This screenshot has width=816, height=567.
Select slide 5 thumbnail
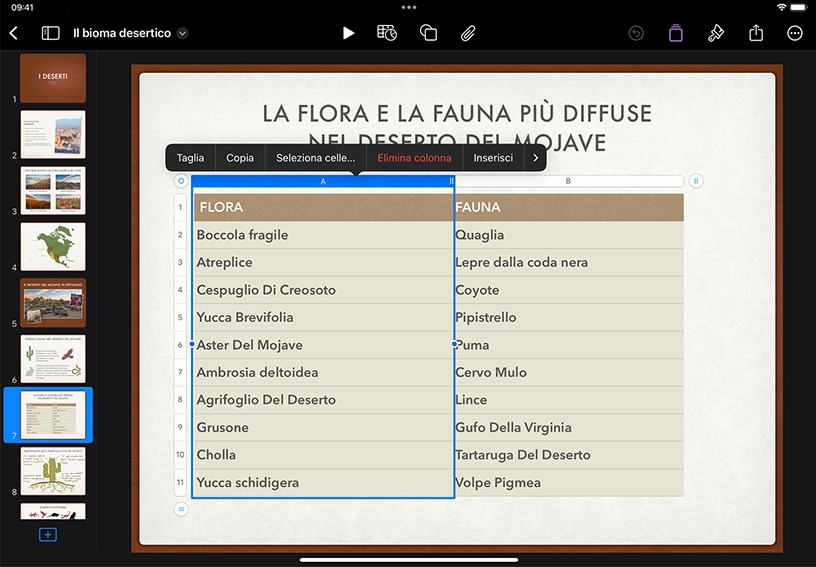point(53,303)
